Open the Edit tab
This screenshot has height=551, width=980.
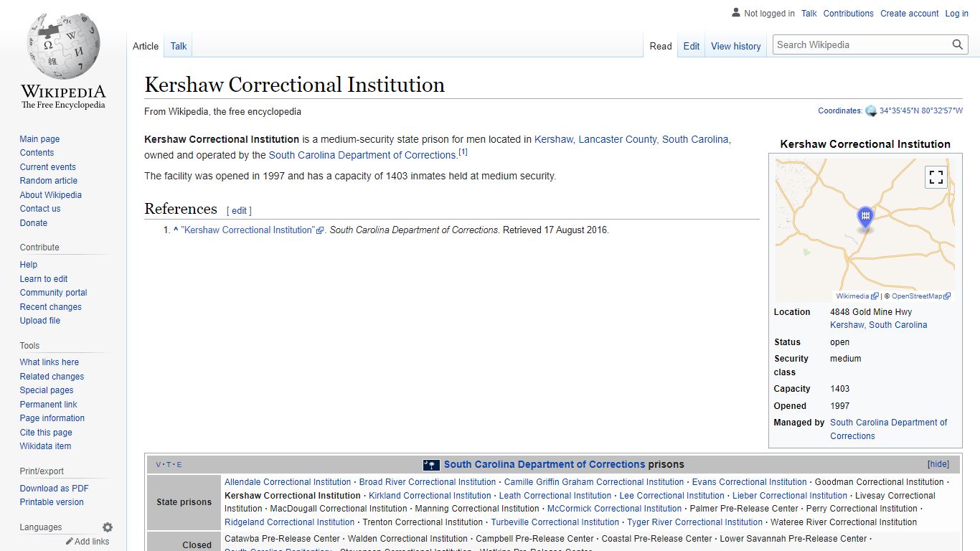pyautogui.click(x=692, y=46)
